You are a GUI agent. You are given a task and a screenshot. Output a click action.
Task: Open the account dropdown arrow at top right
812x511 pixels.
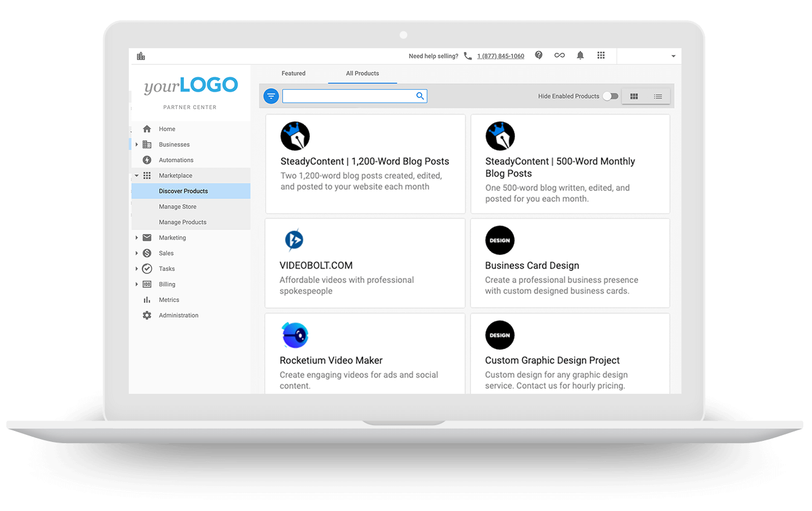pos(673,56)
